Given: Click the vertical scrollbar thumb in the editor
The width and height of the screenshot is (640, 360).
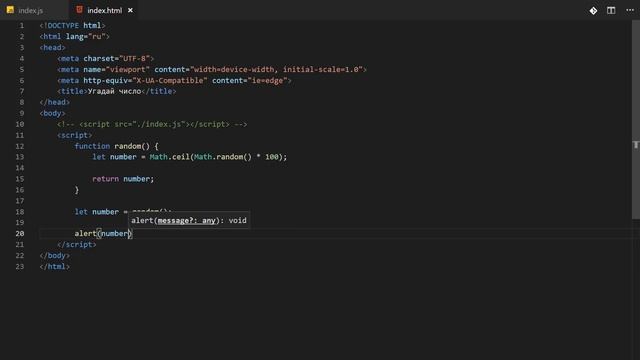Looking at the screenshot, I should 636,121.
